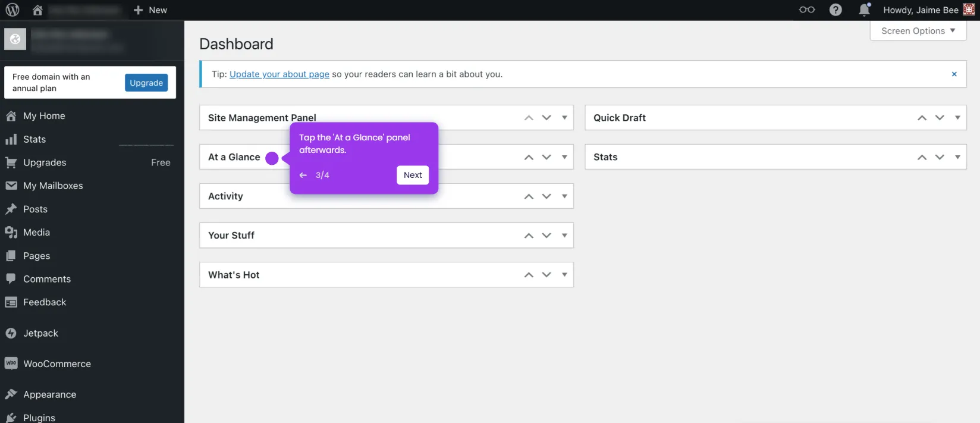Open the WordPress logo menu
Screen dimensions: 980x423
pos(12,10)
